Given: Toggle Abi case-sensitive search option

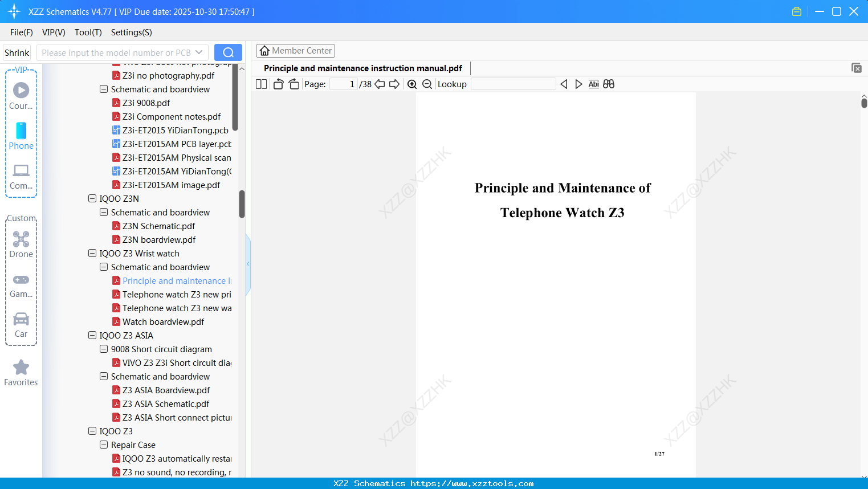Looking at the screenshot, I should tap(593, 84).
